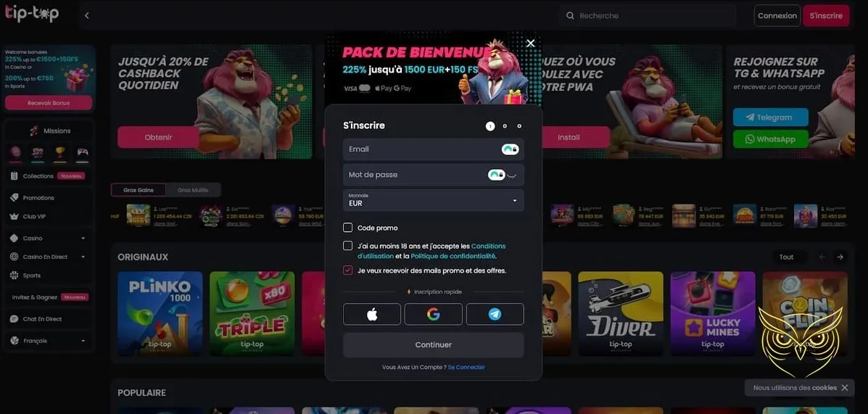The height and width of the screenshot is (414, 868).
Task: Focus the Mot de passe field
Action: (x=434, y=175)
